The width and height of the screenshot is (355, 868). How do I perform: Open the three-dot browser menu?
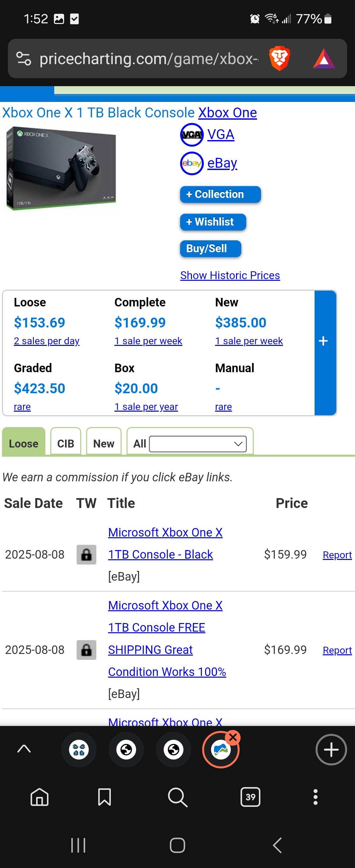(315, 797)
